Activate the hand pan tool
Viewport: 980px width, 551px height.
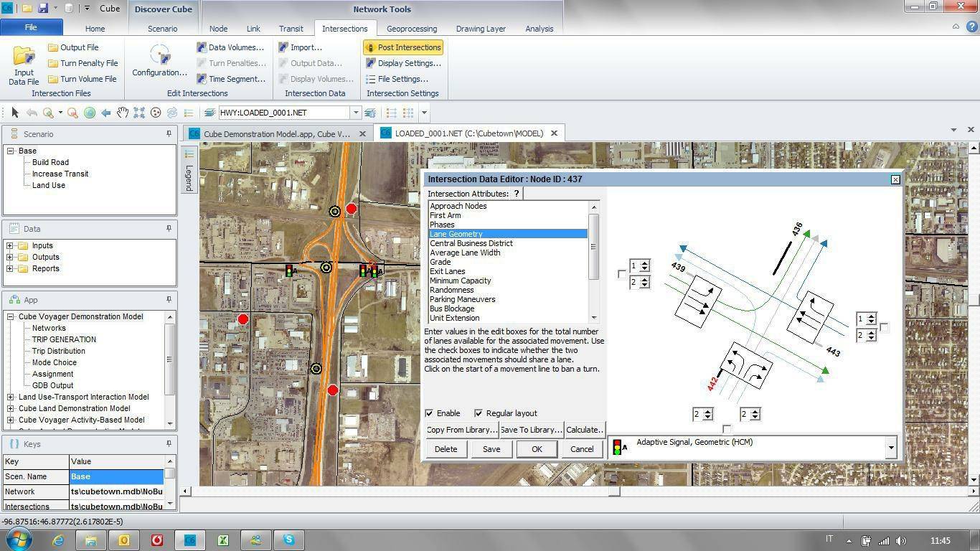123,113
